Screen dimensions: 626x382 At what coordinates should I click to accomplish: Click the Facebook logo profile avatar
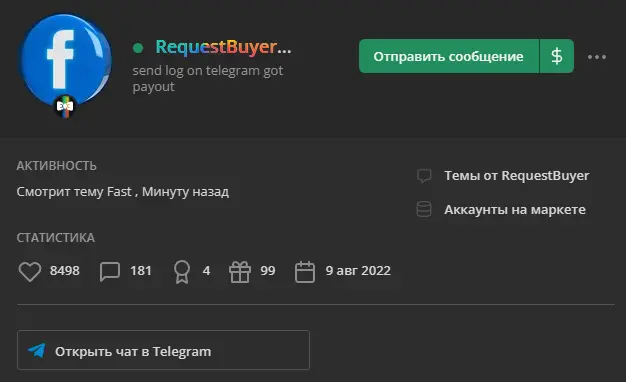pos(66,60)
